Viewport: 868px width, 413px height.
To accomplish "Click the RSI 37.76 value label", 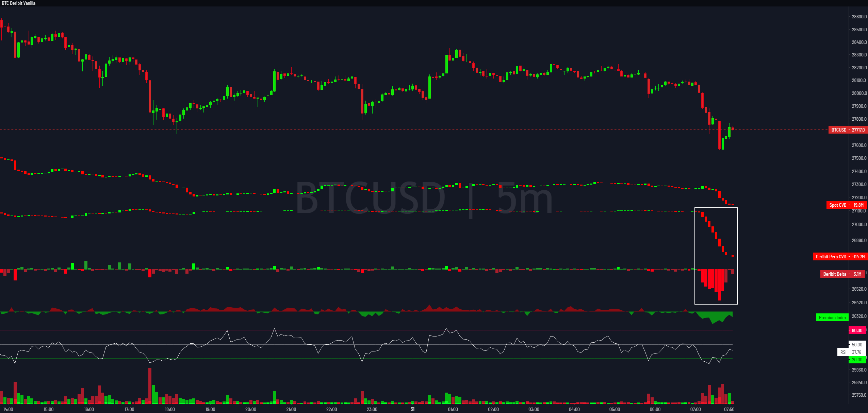I will [851, 352].
